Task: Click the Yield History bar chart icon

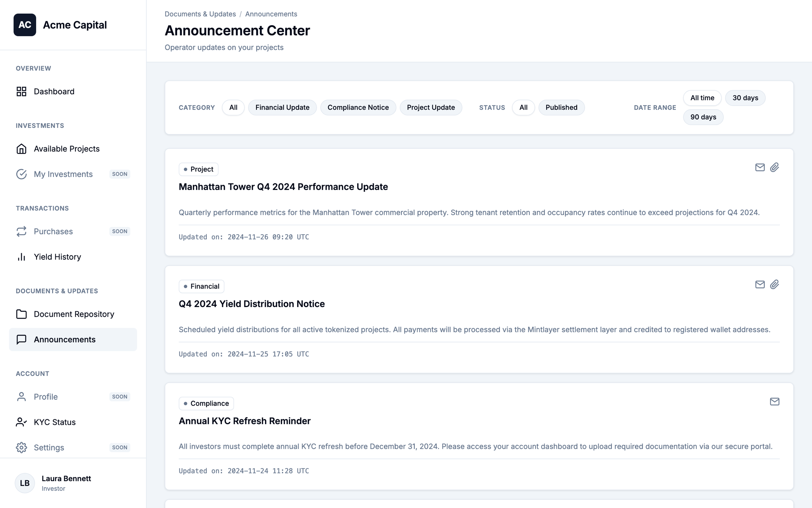Action: (x=21, y=257)
